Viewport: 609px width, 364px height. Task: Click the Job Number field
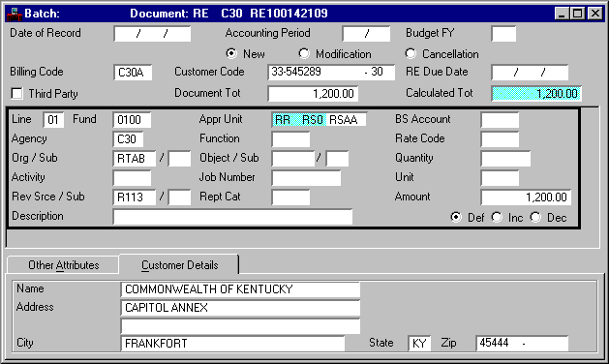(307, 178)
